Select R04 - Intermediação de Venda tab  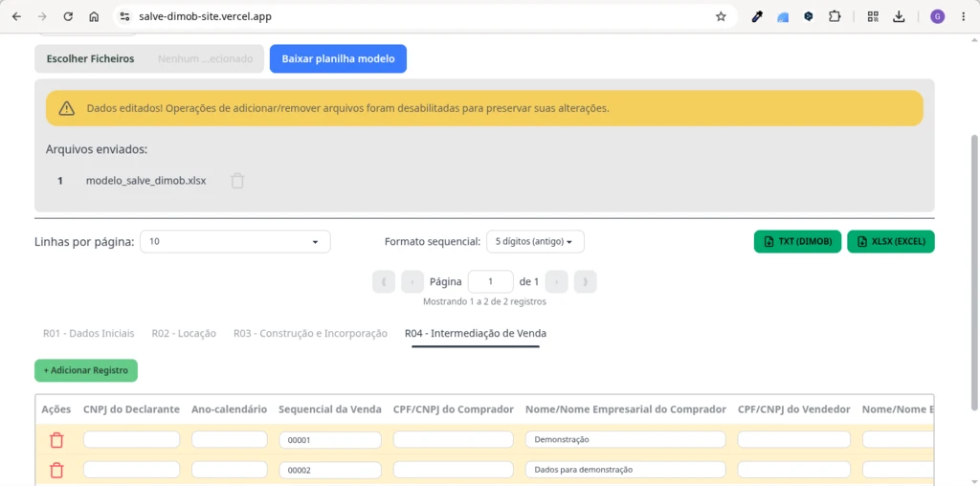click(x=476, y=334)
